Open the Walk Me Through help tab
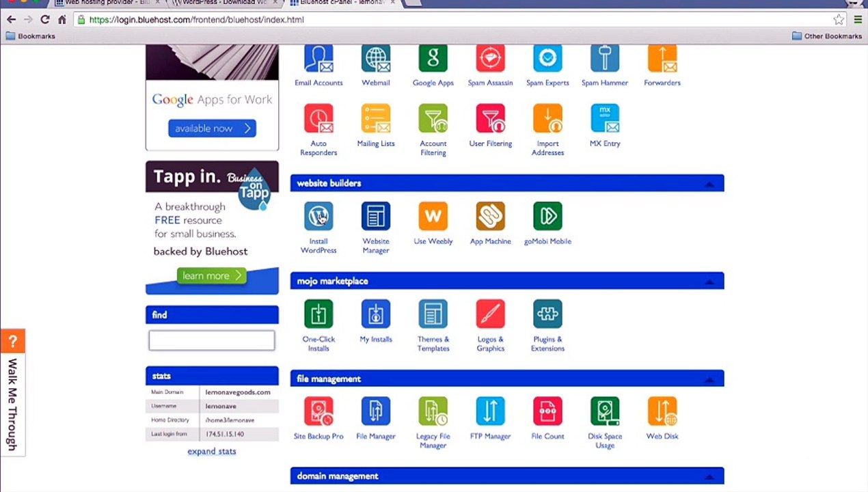This screenshot has width=868, height=492. coord(12,392)
